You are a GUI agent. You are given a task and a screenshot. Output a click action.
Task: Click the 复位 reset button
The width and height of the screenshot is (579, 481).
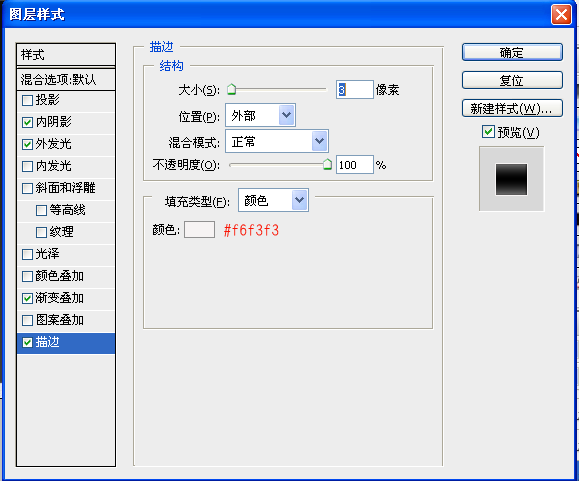click(512, 80)
